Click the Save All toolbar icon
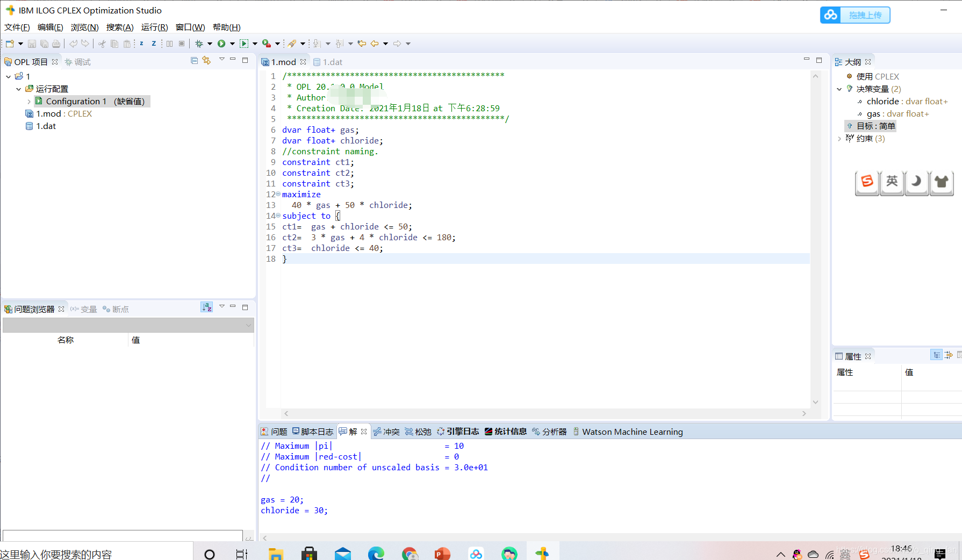 44,44
